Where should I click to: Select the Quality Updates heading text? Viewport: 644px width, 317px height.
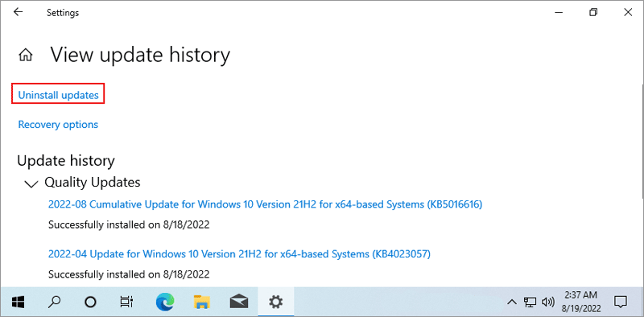[93, 182]
